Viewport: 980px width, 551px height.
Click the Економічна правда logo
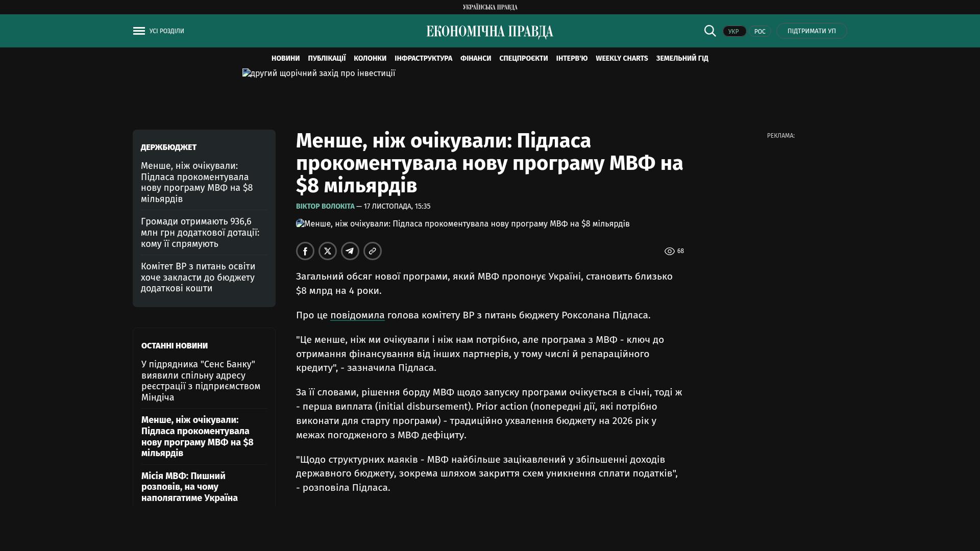coord(490,32)
